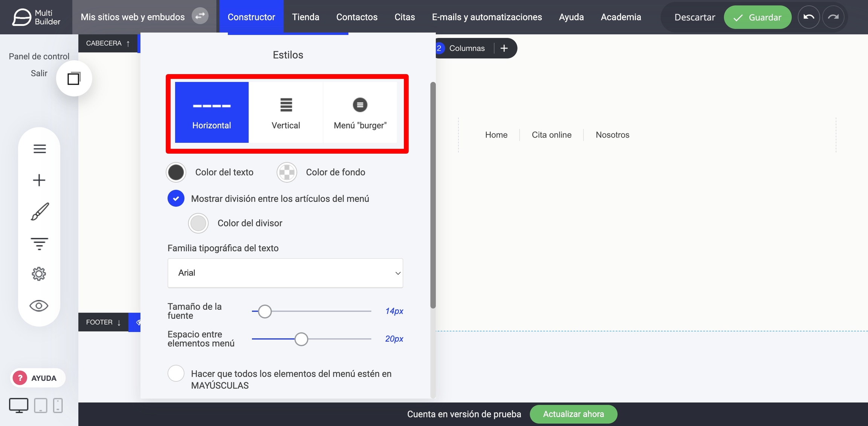Click the filter lines icon in sidebar

[x=39, y=243]
